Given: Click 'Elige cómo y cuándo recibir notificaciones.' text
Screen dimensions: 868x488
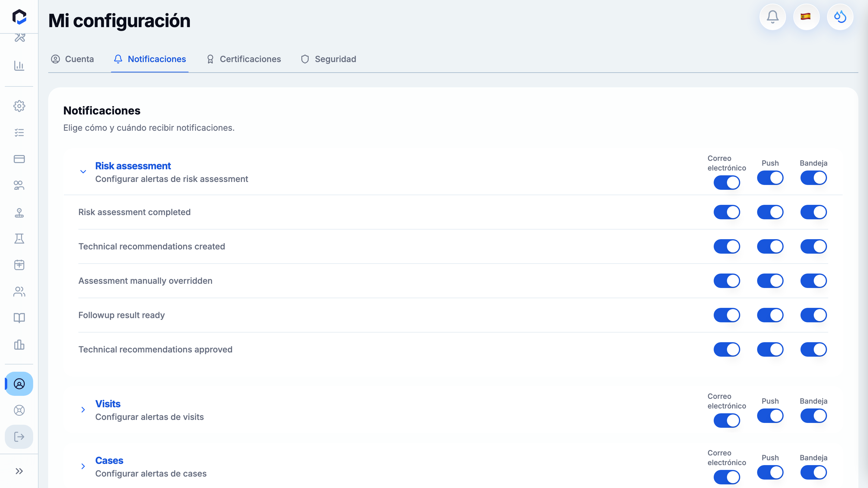Looking at the screenshot, I should (149, 128).
